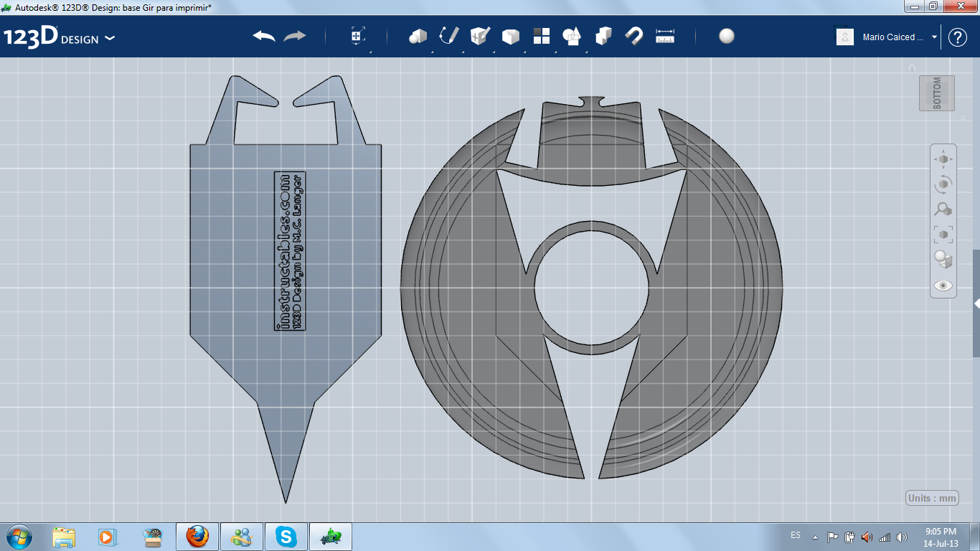
Task: Click the vertical scrollbar on right edge
Action: pyautogui.click(x=976, y=303)
